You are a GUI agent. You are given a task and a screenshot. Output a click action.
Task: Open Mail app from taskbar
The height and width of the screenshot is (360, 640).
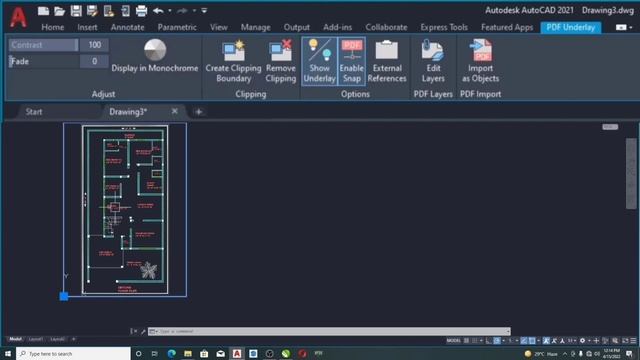coord(220,353)
